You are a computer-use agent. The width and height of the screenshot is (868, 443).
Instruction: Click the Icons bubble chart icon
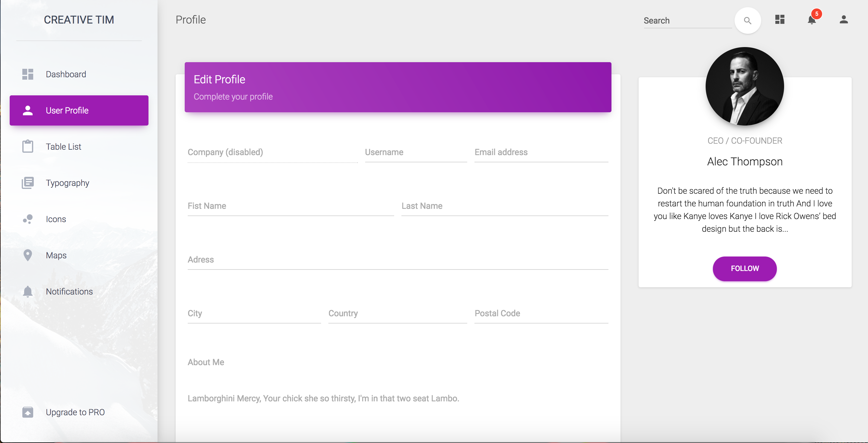coord(28,219)
